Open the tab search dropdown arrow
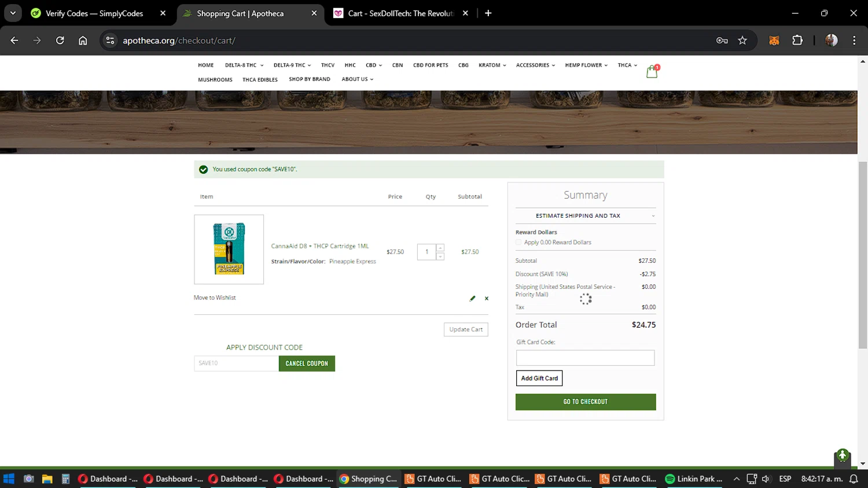The width and height of the screenshot is (868, 488). click(x=13, y=13)
